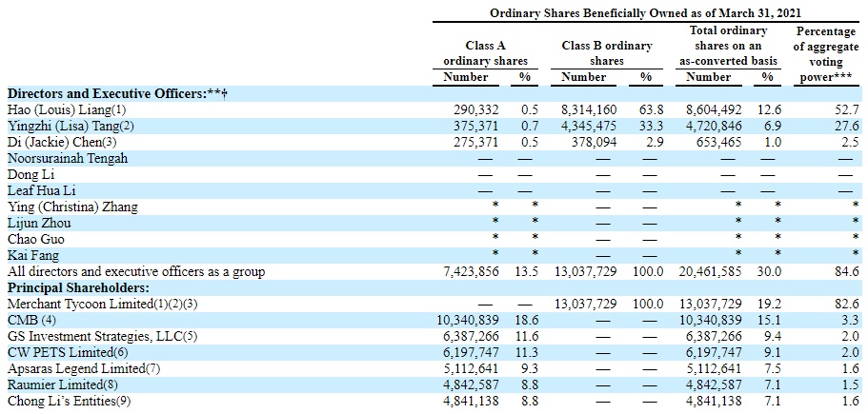Image resolution: width=868 pixels, height=414 pixels.
Task: Select Yingzhi (Lisa) Tang's name cell
Action: pos(71,126)
